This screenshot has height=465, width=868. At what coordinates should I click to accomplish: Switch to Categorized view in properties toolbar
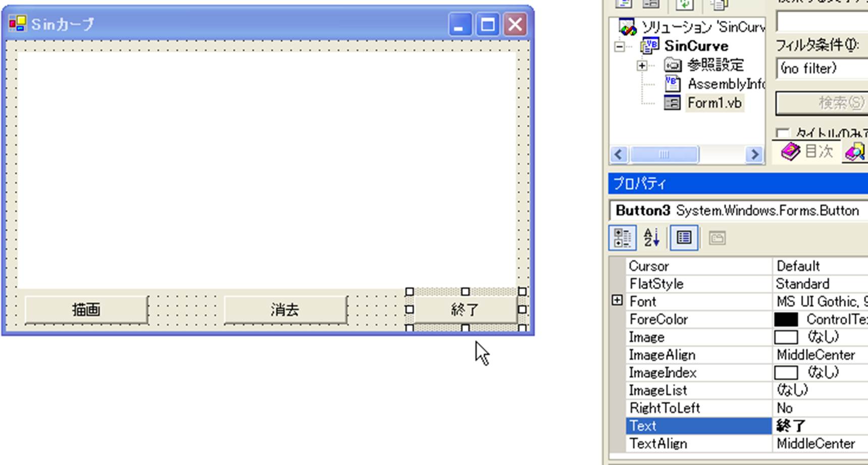(x=622, y=238)
